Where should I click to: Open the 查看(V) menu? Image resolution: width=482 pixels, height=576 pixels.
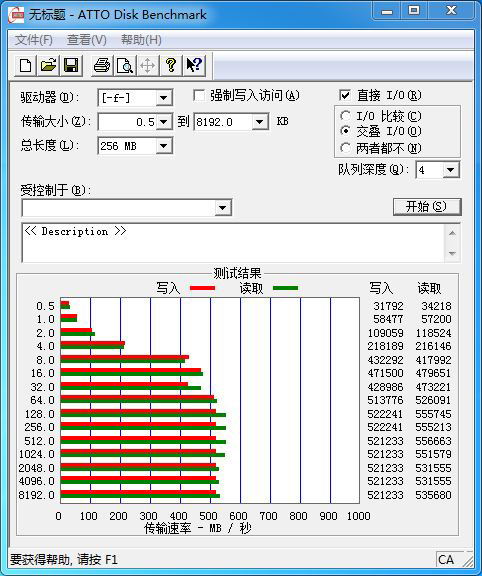coord(87,40)
